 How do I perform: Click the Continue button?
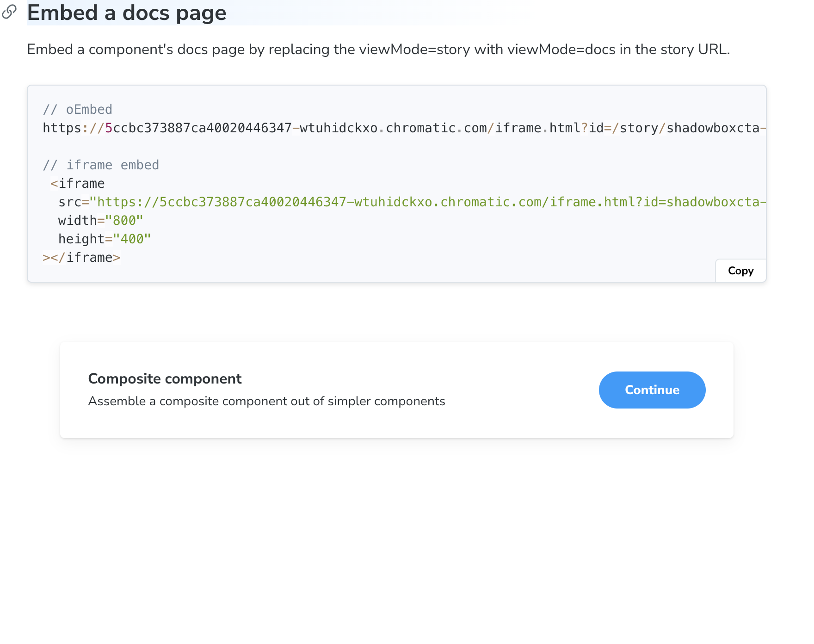click(652, 390)
